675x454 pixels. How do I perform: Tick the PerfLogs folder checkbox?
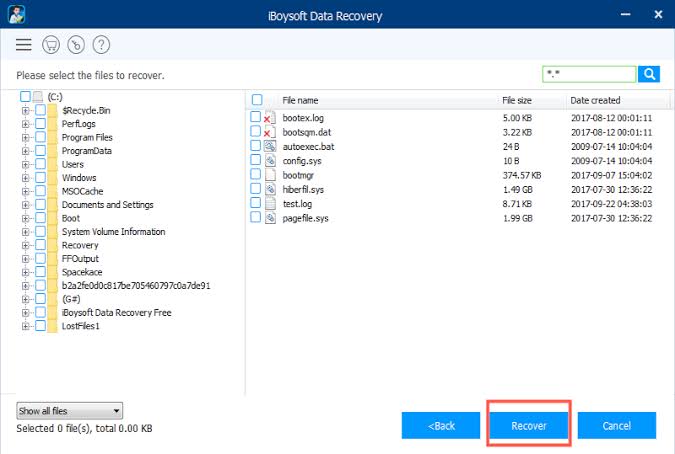(x=40, y=124)
